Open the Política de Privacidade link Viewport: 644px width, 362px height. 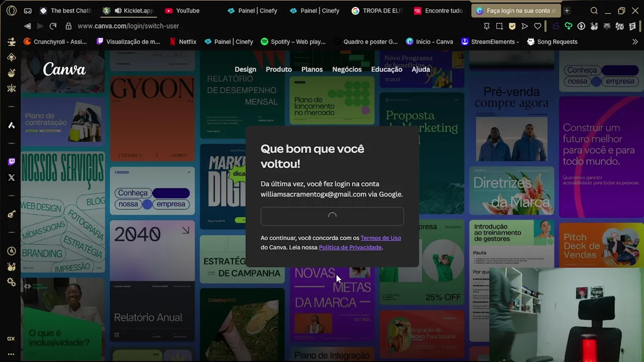(350, 247)
